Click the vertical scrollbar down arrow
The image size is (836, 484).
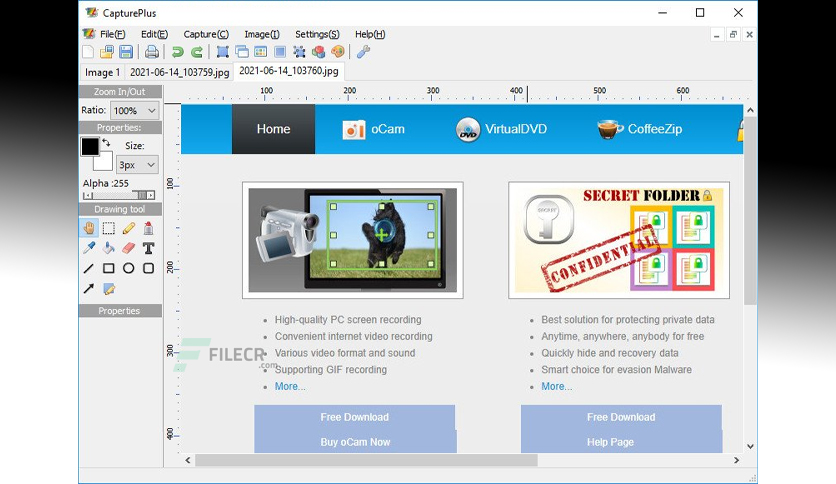pyautogui.click(x=750, y=447)
